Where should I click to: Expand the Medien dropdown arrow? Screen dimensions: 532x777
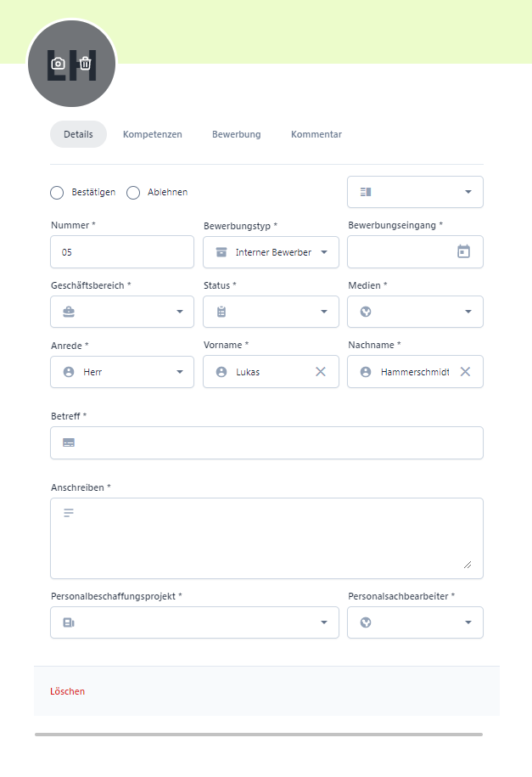(468, 312)
